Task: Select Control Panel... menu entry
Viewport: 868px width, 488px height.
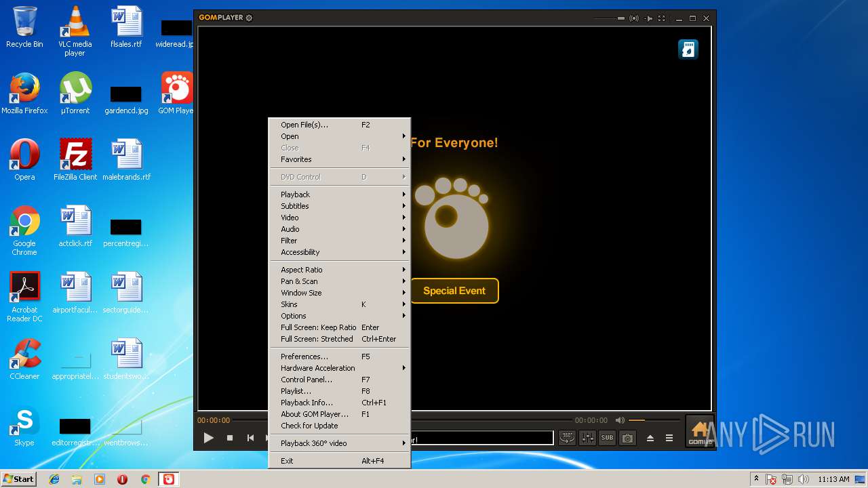Action: click(x=340, y=380)
